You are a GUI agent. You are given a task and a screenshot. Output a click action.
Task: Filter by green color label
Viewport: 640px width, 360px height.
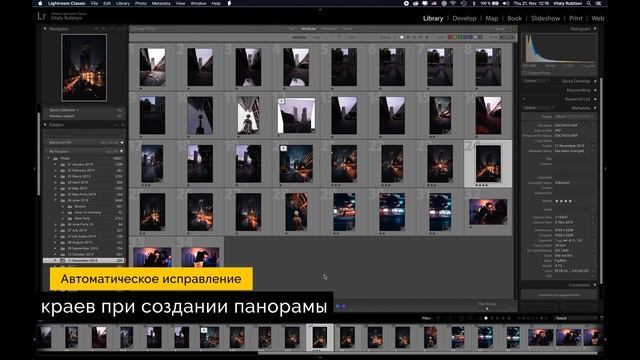460,37
